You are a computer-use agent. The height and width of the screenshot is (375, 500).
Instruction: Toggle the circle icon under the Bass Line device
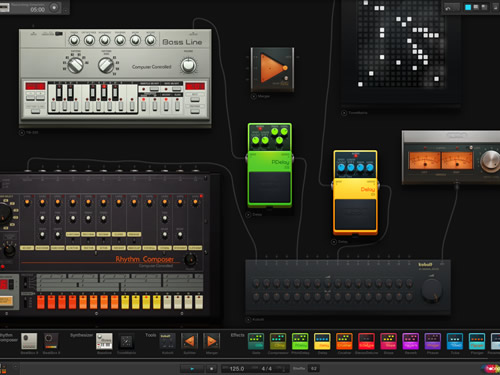[22, 132]
